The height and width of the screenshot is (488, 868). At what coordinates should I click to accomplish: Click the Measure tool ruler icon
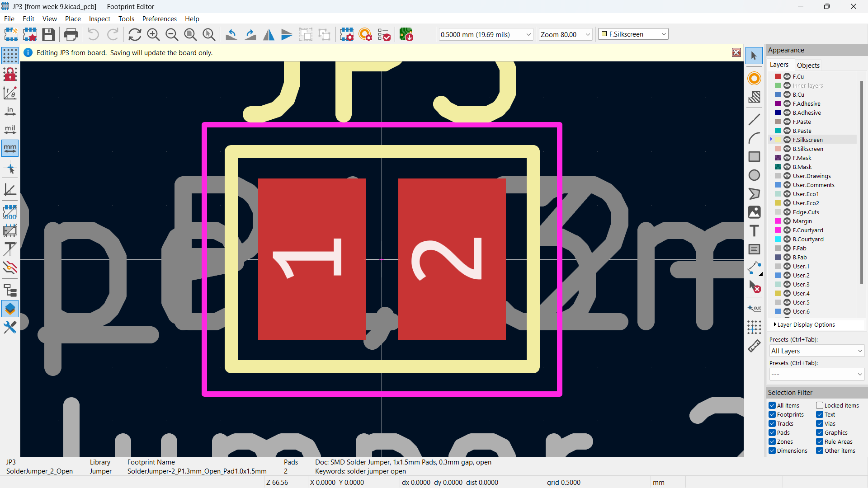tap(754, 346)
